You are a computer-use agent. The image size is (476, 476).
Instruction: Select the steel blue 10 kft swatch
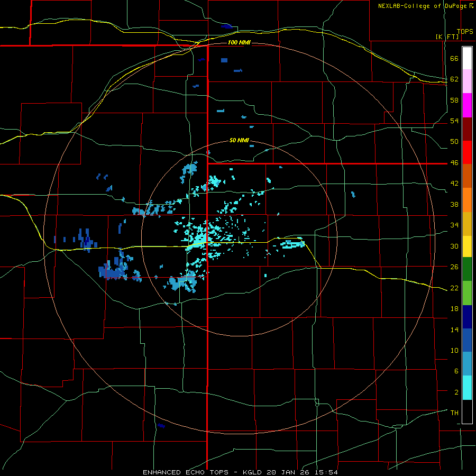point(467,364)
